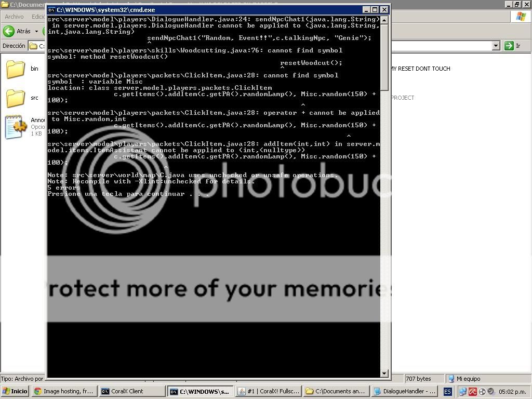Open the batch file icon below src

pyautogui.click(x=16, y=127)
